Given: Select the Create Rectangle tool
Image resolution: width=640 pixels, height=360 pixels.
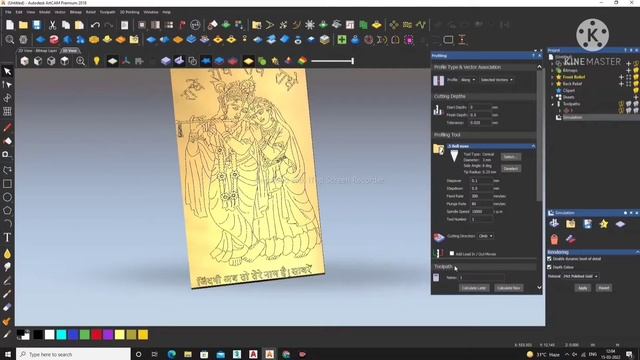Looking at the screenshot, I should click(7, 184).
